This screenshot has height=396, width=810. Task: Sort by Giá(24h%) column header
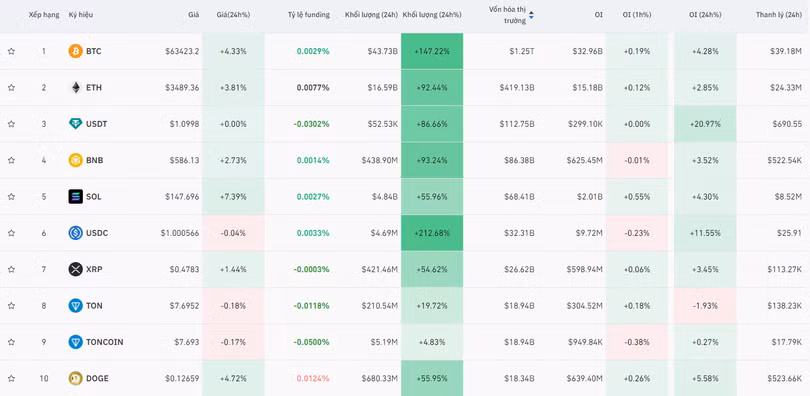(x=233, y=15)
